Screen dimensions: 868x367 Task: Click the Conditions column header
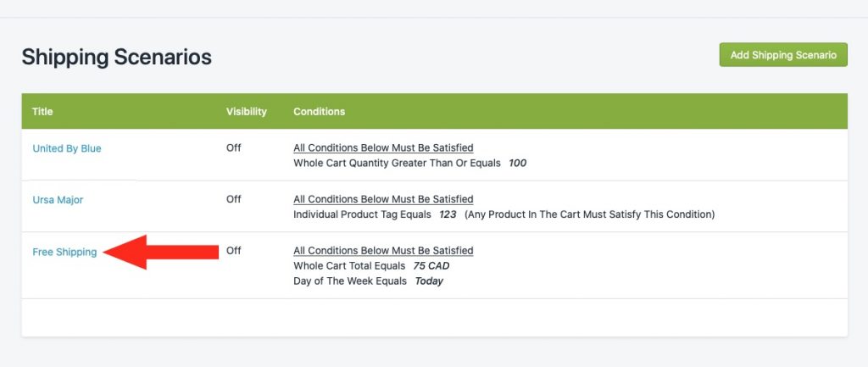[320, 111]
